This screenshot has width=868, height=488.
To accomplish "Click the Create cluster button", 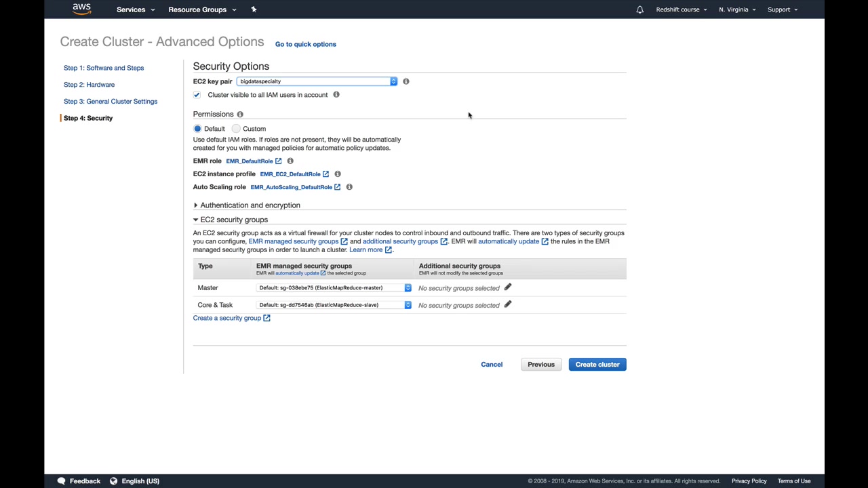I will (597, 365).
